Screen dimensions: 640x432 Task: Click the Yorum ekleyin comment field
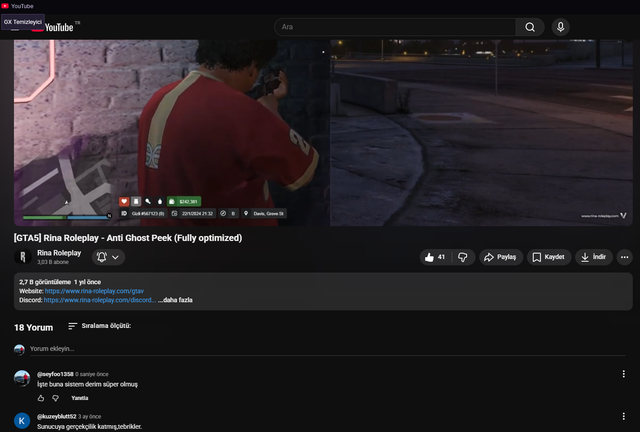pyautogui.click(x=327, y=349)
